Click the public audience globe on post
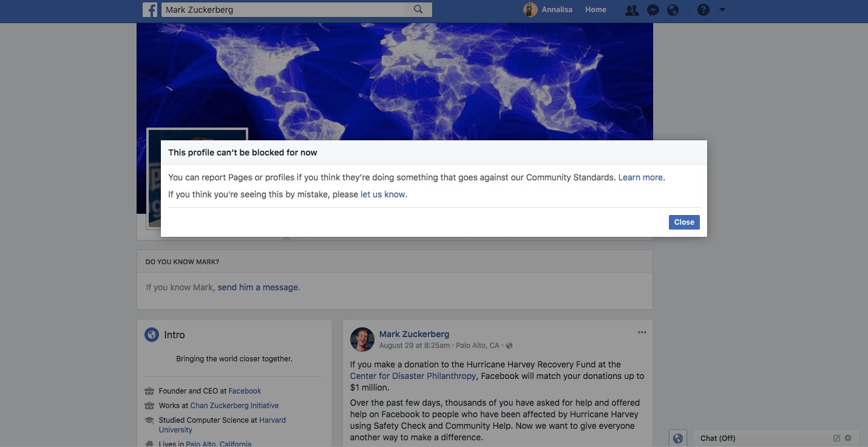The image size is (868, 447). click(509, 346)
